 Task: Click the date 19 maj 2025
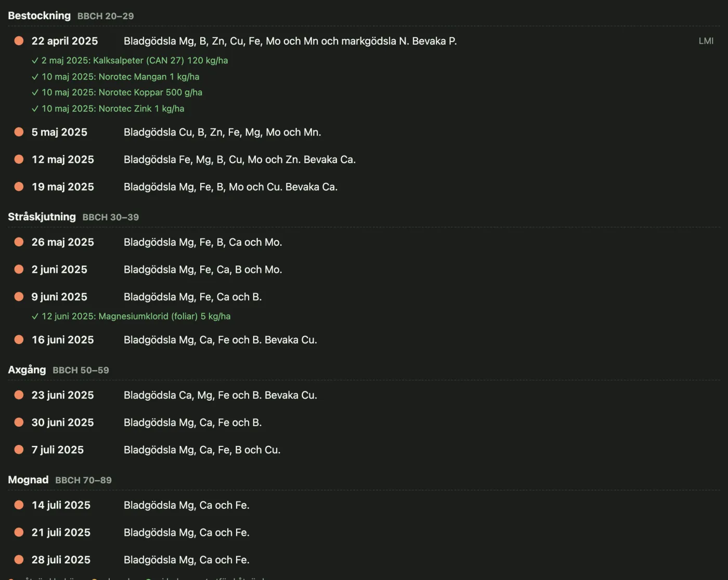tap(63, 187)
